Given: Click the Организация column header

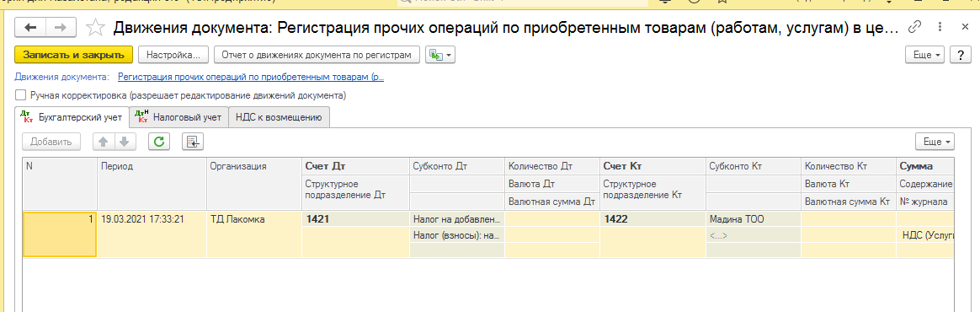Looking at the screenshot, I should 254,184.
